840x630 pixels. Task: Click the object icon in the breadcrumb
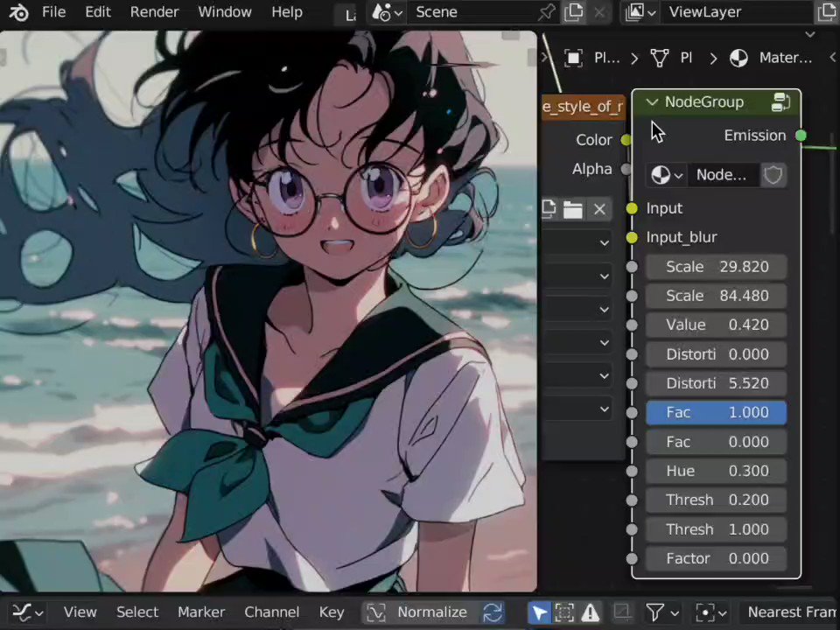point(573,58)
